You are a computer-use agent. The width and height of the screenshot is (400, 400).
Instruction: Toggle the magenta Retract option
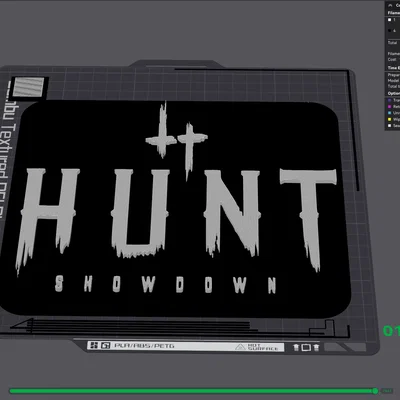click(389, 107)
